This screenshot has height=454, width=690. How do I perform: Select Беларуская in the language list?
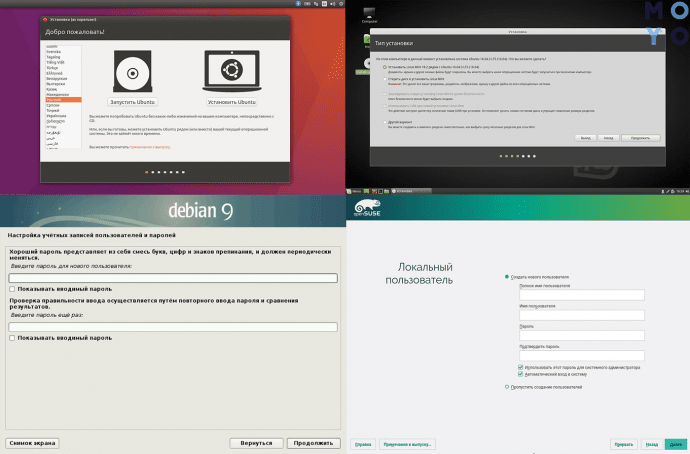pos(57,78)
